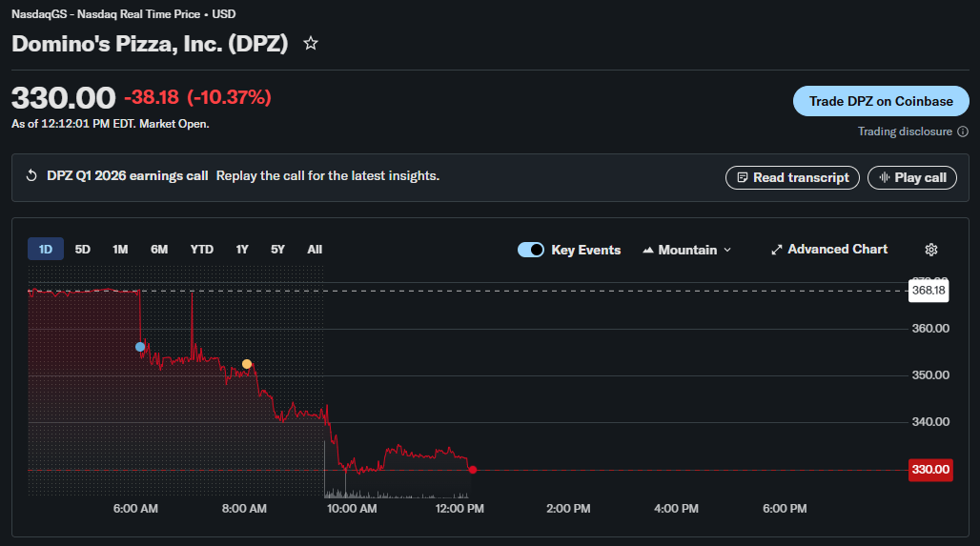
Task: Open the Trading disclosure link
Action: pos(905,131)
